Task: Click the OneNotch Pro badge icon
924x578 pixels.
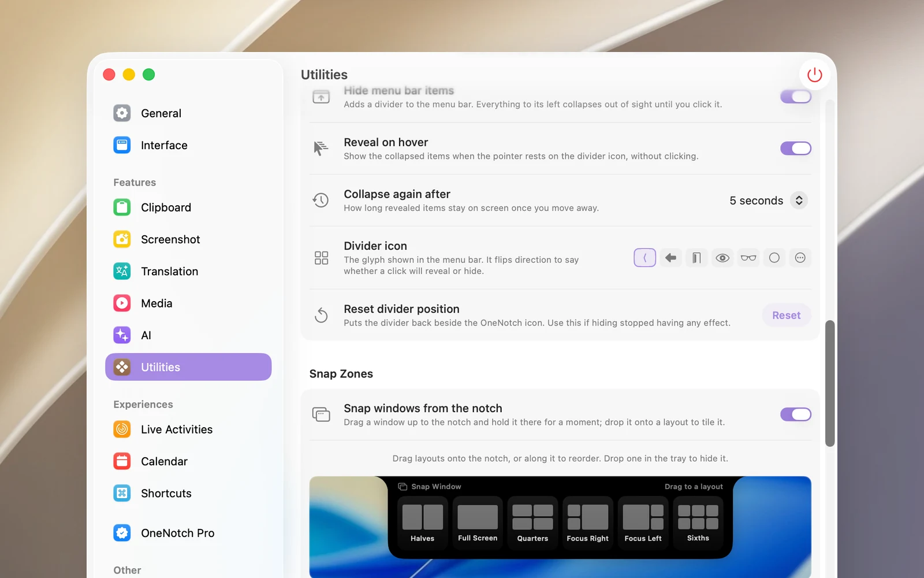Action: [x=122, y=532]
